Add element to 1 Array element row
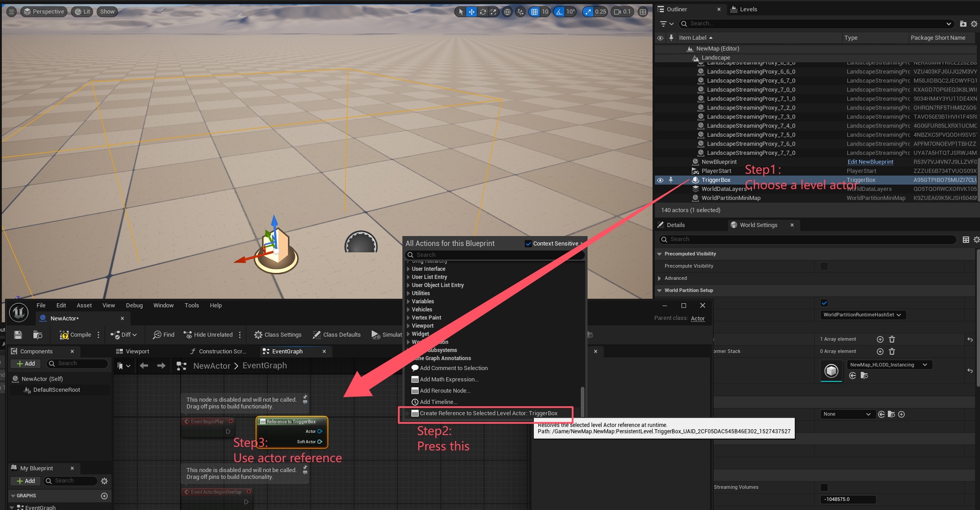 pos(880,339)
